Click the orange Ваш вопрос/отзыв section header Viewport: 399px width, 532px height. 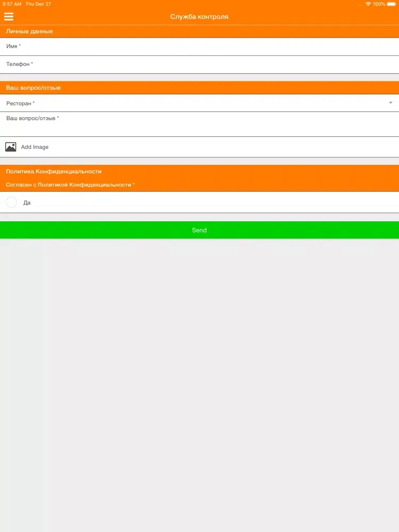tap(199, 88)
